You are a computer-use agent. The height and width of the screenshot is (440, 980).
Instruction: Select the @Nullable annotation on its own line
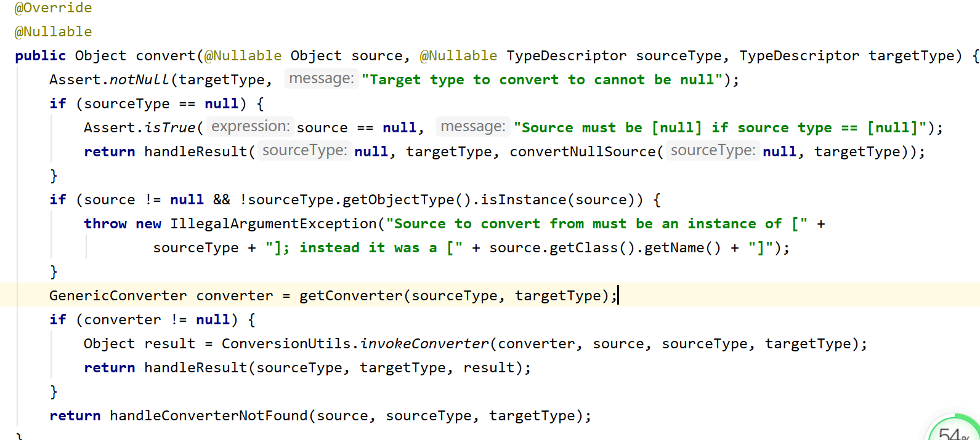(53, 31)
